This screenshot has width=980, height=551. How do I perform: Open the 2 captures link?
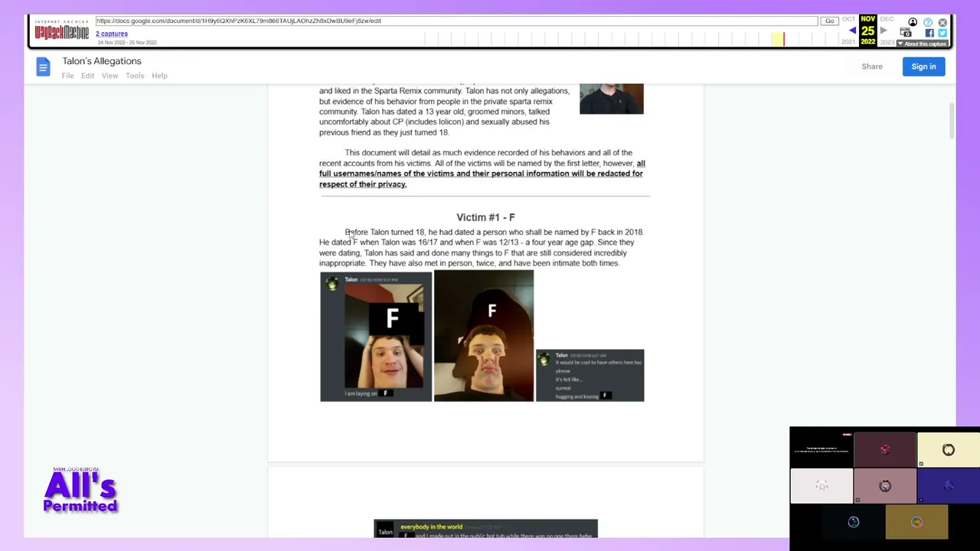coord(112,34)
